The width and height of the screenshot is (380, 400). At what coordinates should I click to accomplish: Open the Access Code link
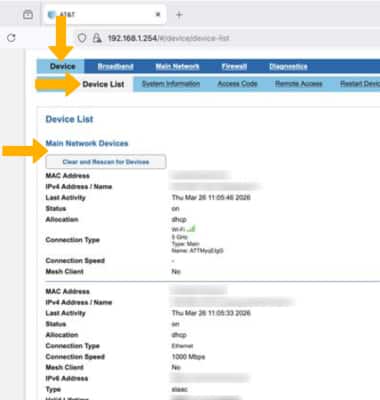237,84
